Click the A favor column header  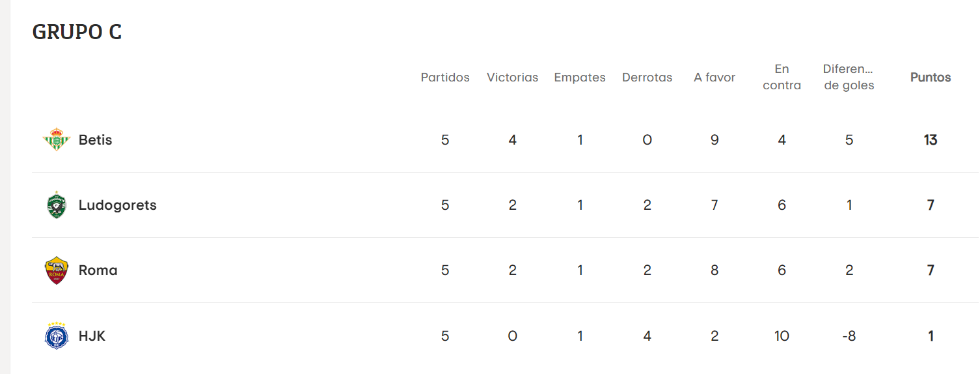point(715,78)
